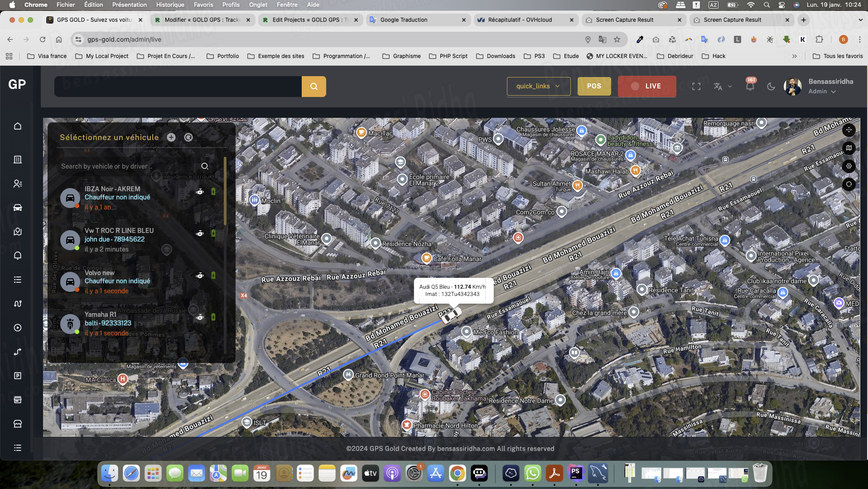Expand the quick_links dropdown
Viewport: 868px width, 489px height.
tap(538, 86)
